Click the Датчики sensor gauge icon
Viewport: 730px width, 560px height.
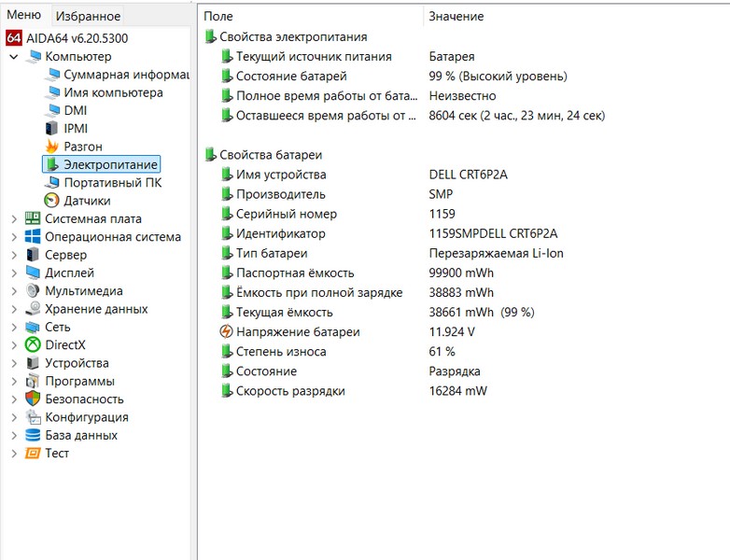[52, 201]
